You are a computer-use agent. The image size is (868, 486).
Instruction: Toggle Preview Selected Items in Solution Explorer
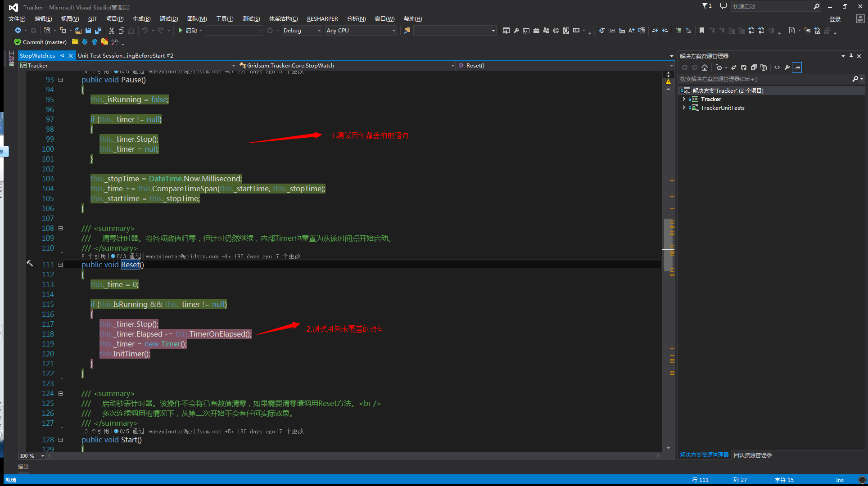[797, 67]
